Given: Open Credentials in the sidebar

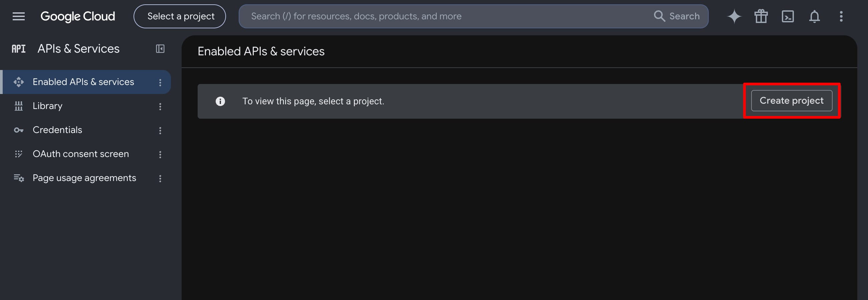Looking at the screenshot, I should point(86,130).
